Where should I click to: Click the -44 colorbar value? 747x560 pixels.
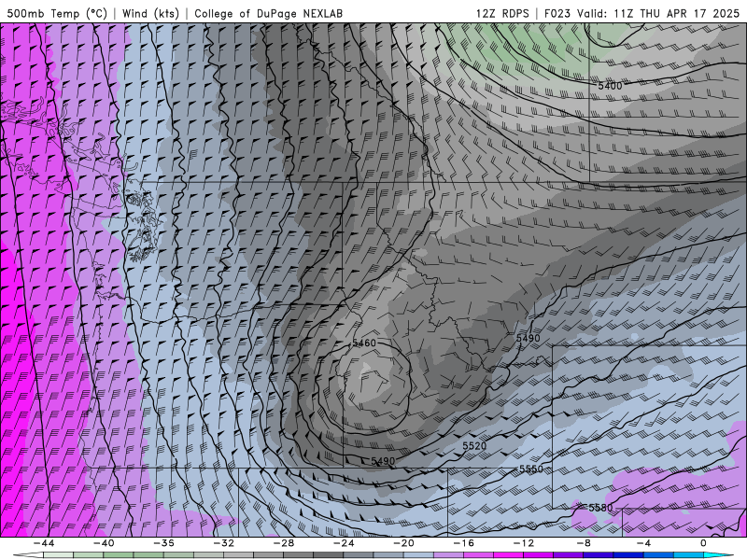pos(43,543)
